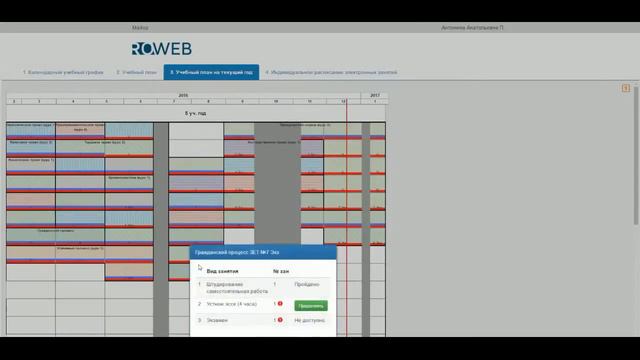Open tab 2 Учебный план

[136, 72]
